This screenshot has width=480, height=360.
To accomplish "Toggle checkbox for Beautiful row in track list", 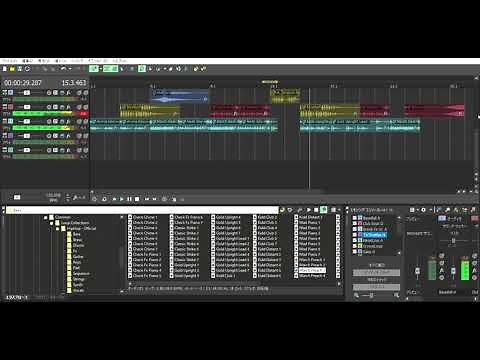I will point(355,218).
